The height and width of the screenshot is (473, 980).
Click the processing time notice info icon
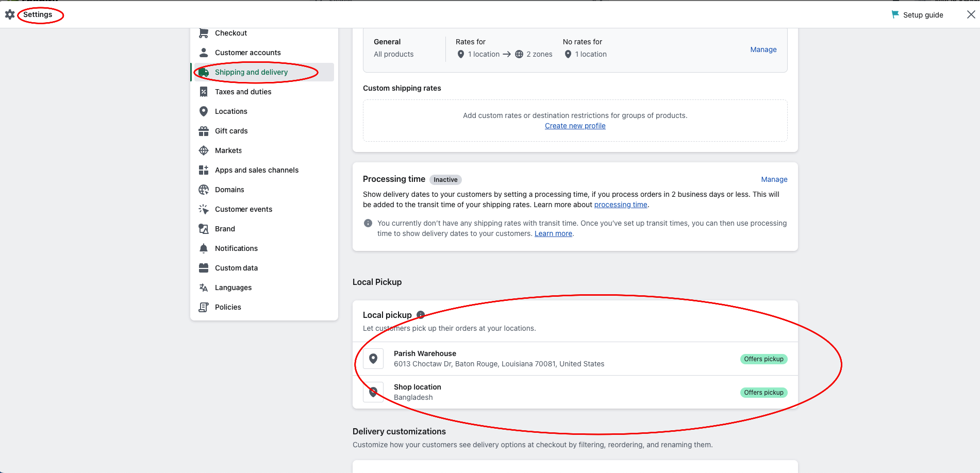click(x=368, y=223)
